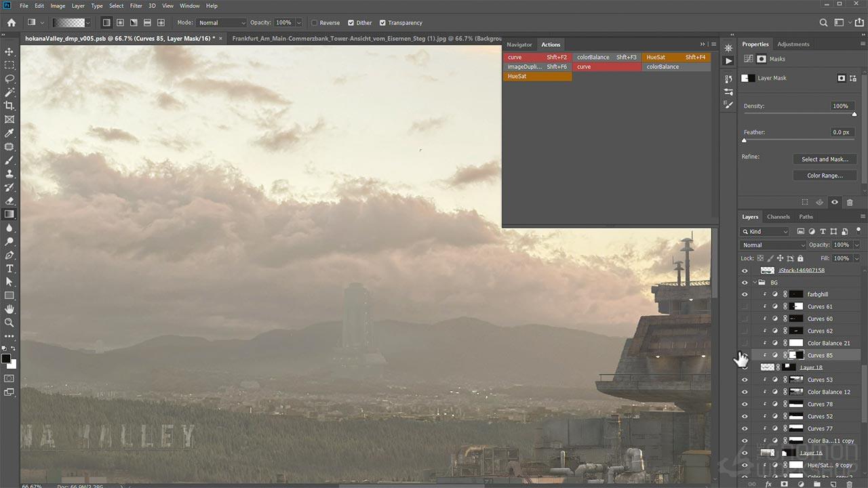Switch to the Channels tab
Screen dimensions: 868x488
point(778,217)
